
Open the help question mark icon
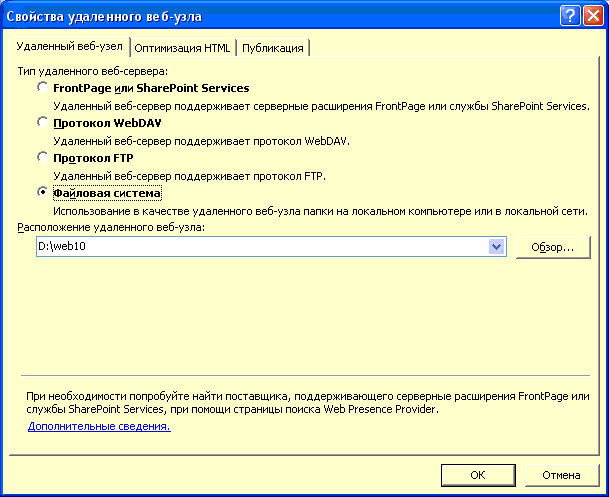pos(570,16)
